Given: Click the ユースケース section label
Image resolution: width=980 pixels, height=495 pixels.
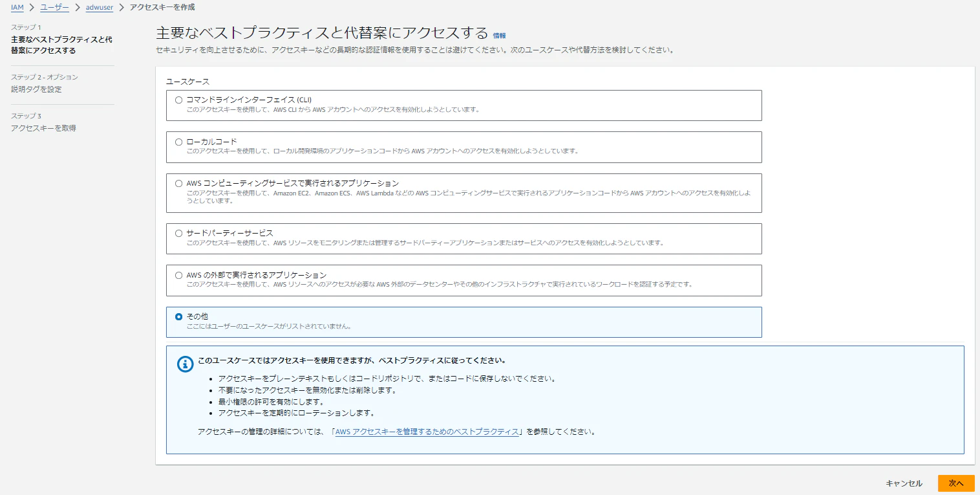Looking at the screenshot, I should point(187,82).
